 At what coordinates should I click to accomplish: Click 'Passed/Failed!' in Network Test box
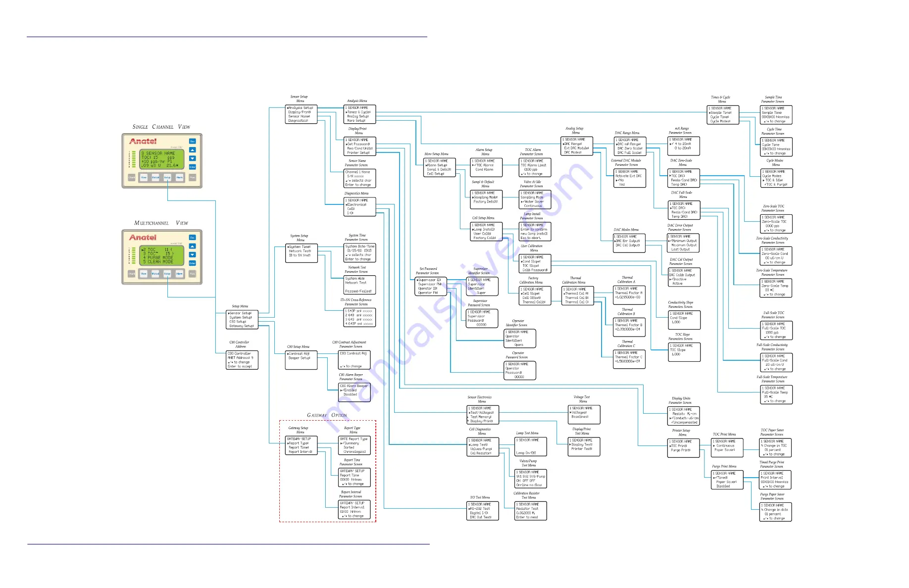pos(358,292)
